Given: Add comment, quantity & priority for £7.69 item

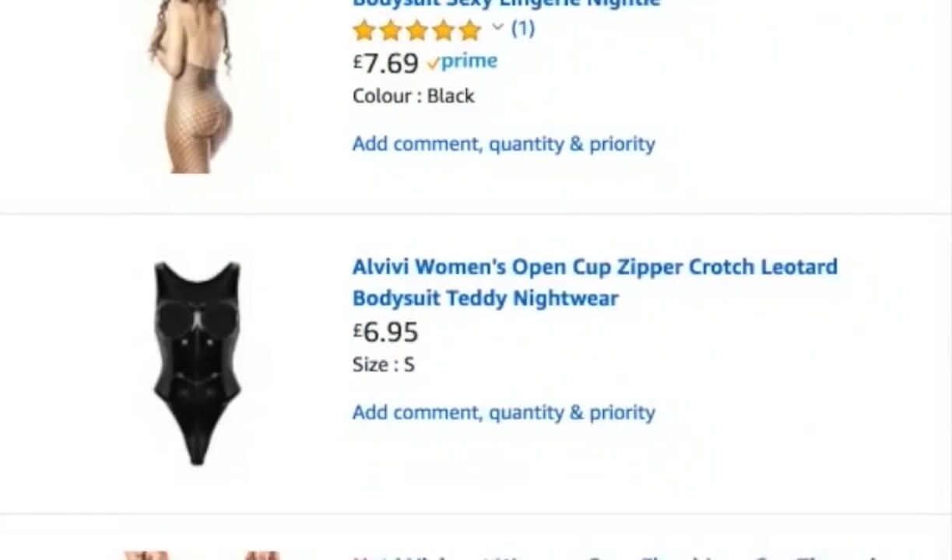Looking at the screenshot, I should [x=504, y=144].
